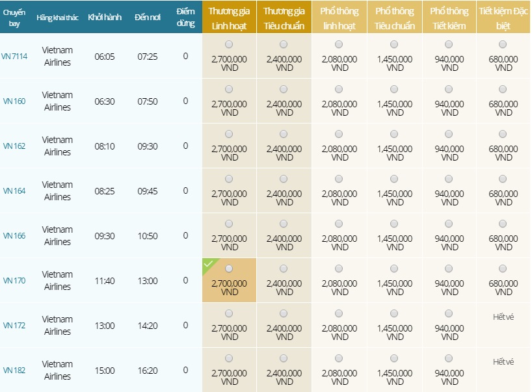Select Phổ thông Tiết kiệm fare for VN 170
Viewport: 532px width, 392px height.
tap(449, 268)
